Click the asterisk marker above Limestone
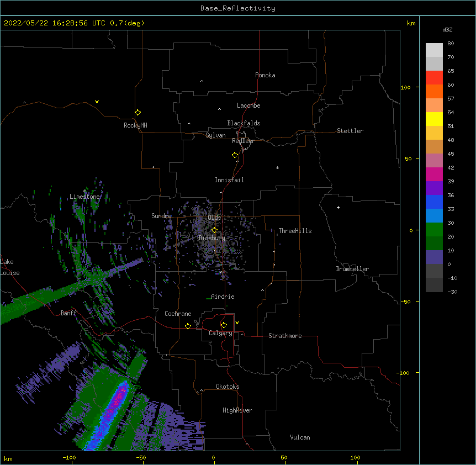 click(84, 191)
